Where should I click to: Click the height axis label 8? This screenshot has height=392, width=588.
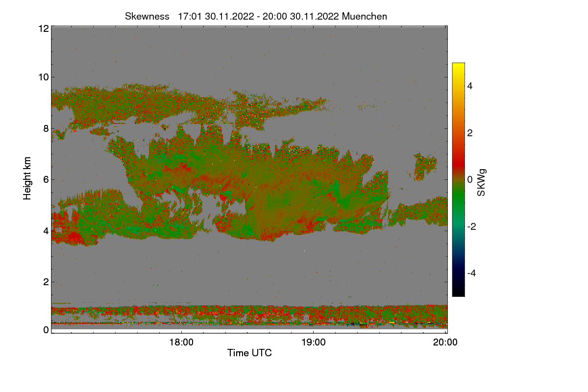point(46,128)
